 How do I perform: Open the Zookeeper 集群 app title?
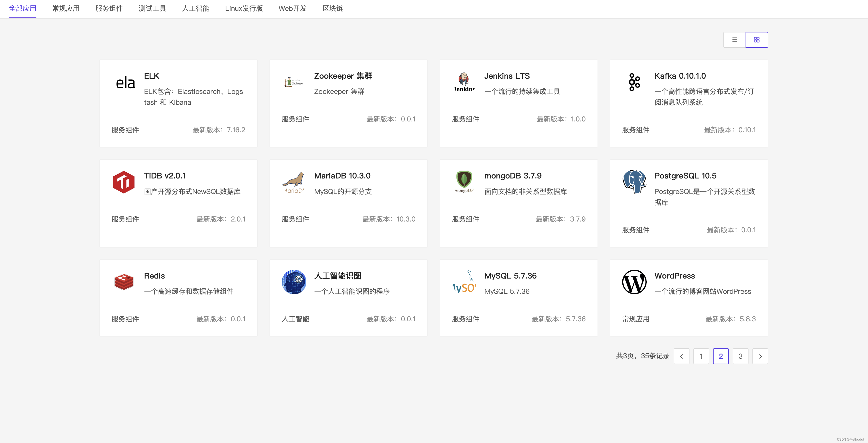(x=343, y=76)
